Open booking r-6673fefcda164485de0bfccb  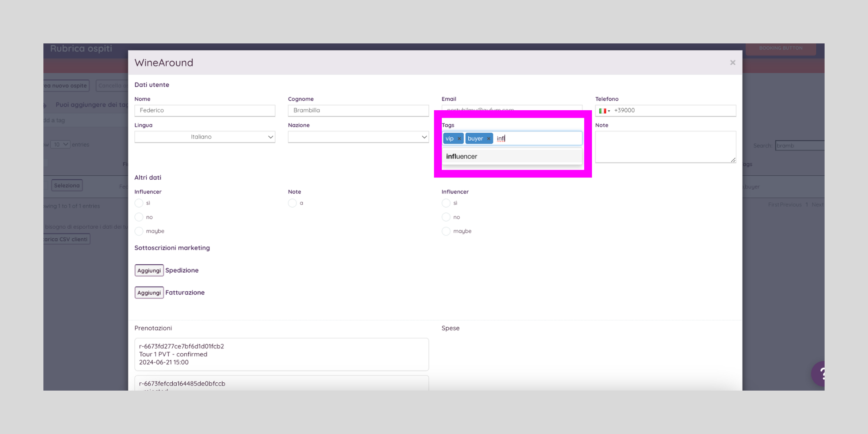pyautogui.click(x=282, y=383)
